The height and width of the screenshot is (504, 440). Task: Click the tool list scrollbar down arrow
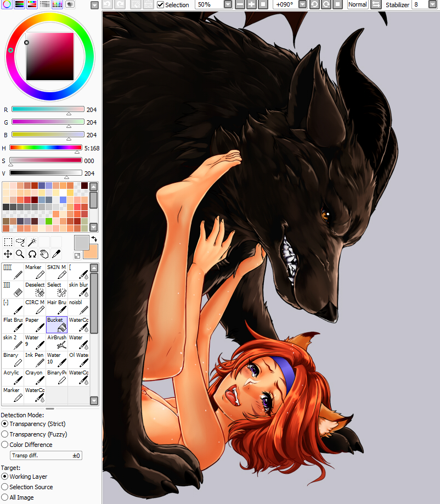[x=94, y=400]
